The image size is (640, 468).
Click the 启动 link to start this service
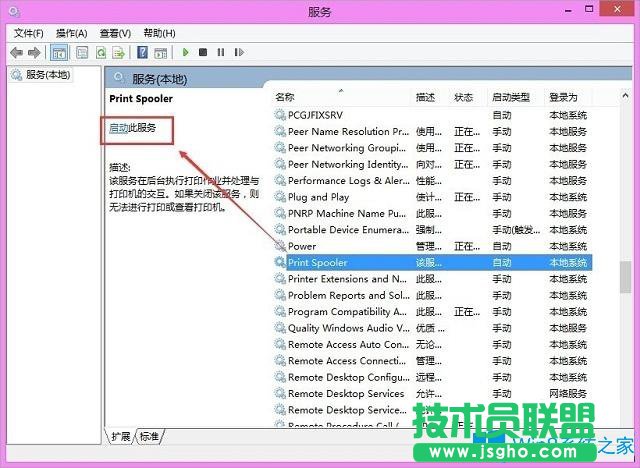pos(119,128)
